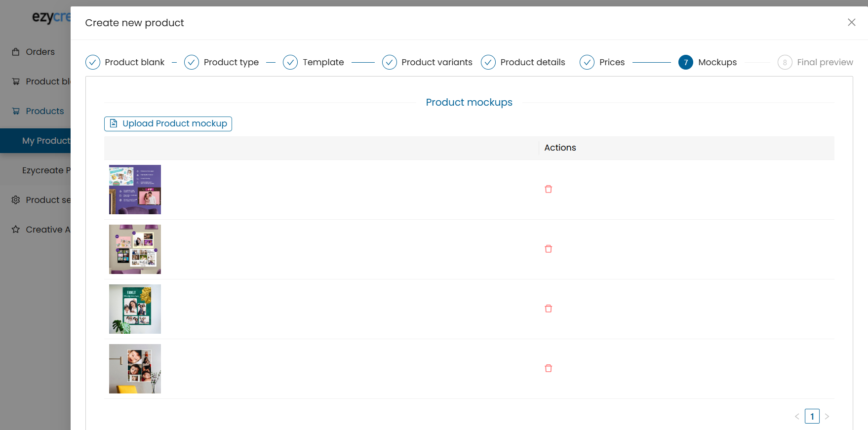Screen dimensions: 868x430
Task: Click the next page arrow
Action: (827, 416)
